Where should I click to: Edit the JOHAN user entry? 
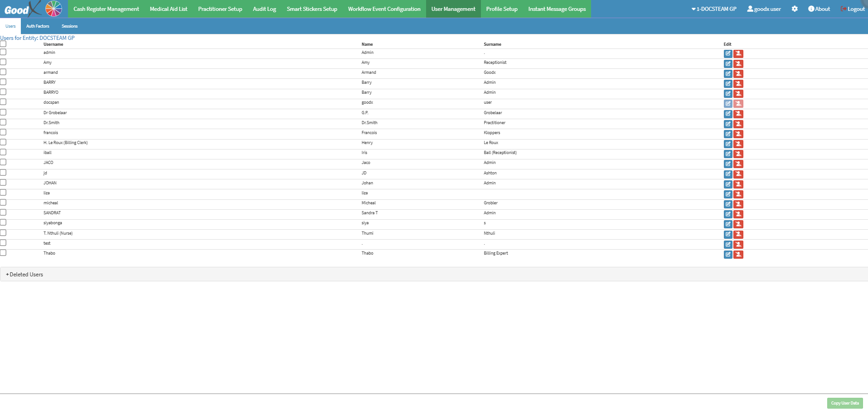[x=727, y=184]
